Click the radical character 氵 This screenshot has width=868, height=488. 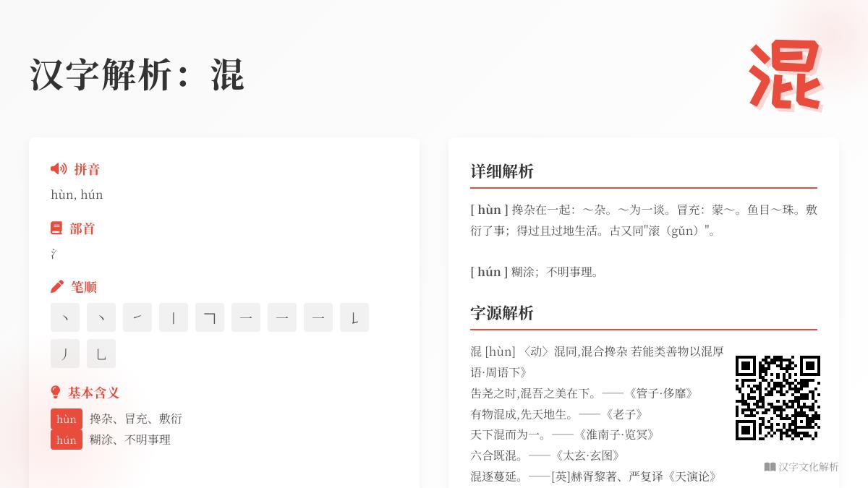(x=54, y=254)
